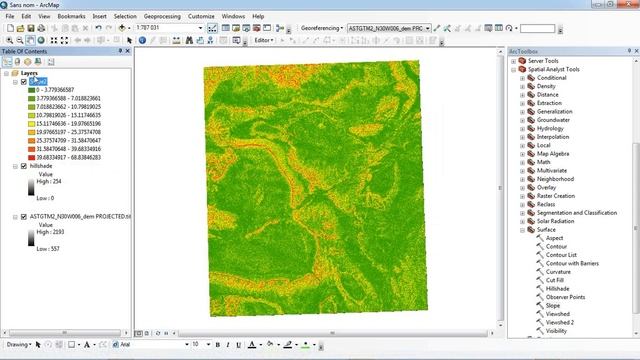Open the Slope tool in ArcToolbox

click(x=553, y=306)
